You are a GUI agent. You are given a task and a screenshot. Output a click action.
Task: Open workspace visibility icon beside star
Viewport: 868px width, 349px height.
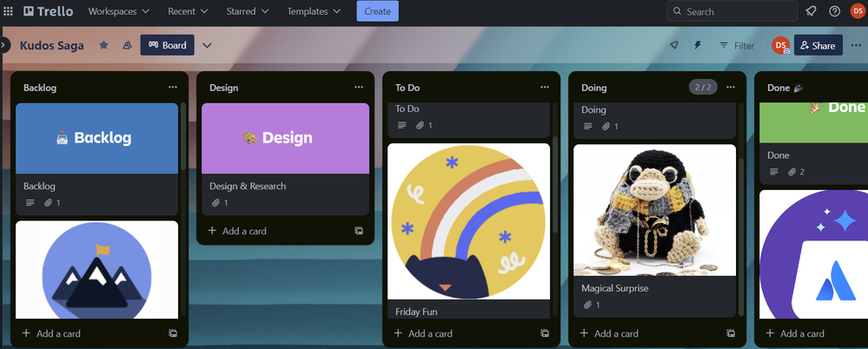128,45
